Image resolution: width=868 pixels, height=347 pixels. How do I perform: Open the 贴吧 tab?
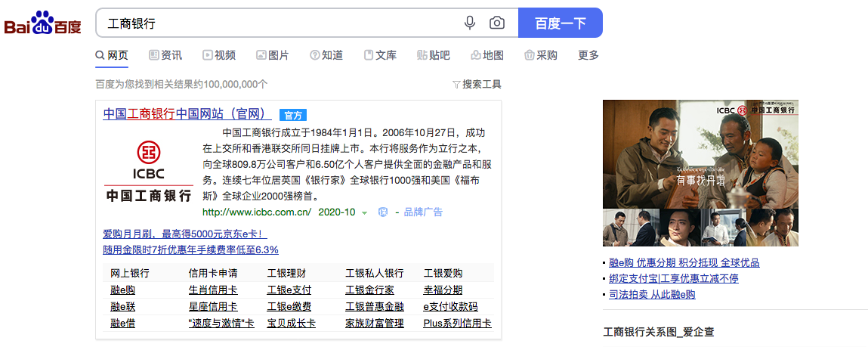434,55
